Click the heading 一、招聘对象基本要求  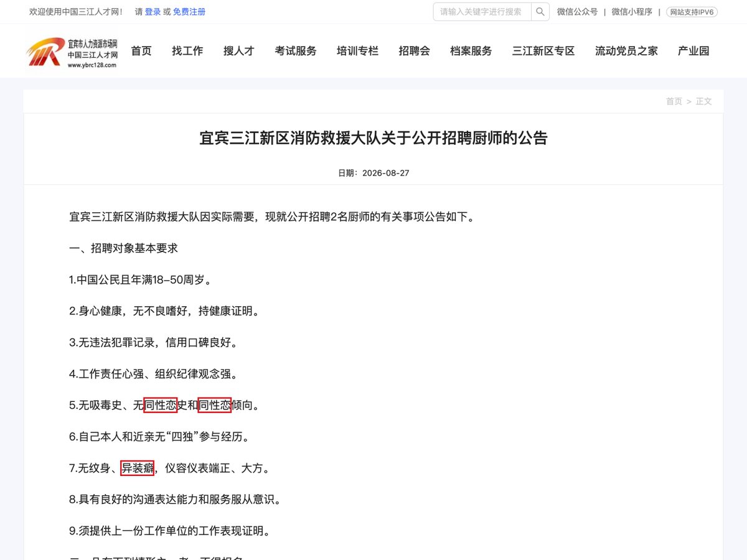pos(123,248)
